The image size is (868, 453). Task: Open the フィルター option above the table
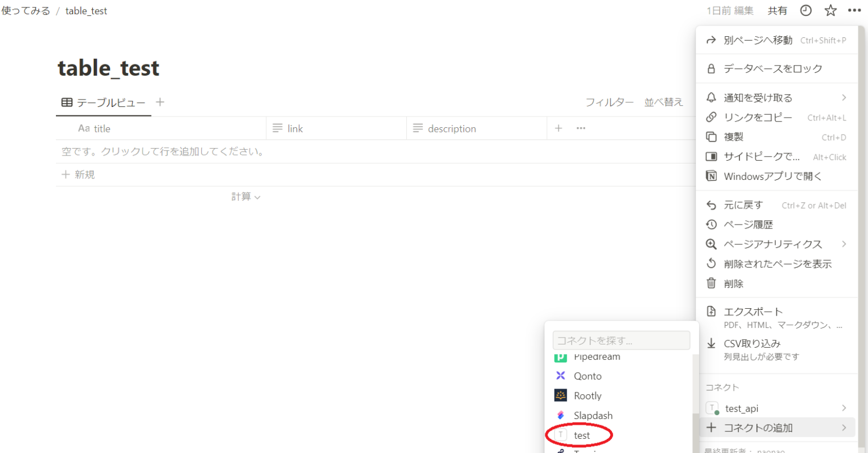610,102
